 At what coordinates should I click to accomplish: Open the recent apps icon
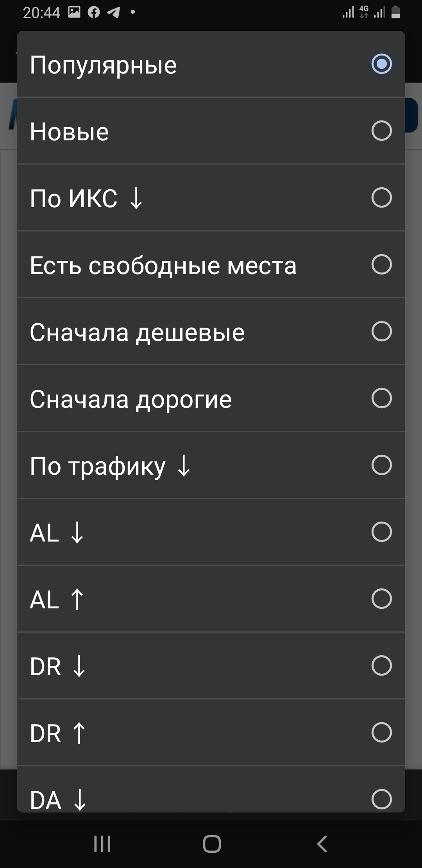pos(102,844)
